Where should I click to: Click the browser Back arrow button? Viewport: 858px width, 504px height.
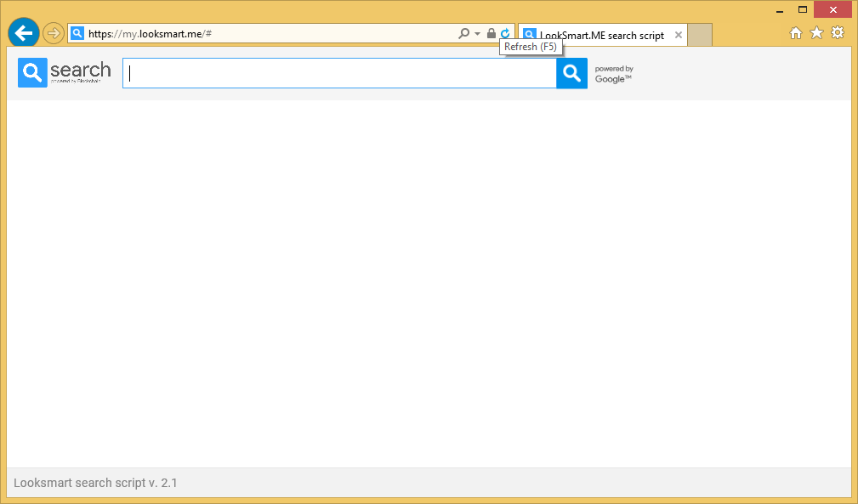coord(24,33)
